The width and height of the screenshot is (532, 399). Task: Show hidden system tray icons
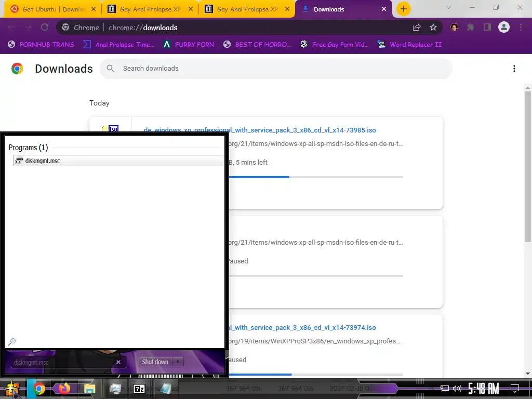pos(432,389)
